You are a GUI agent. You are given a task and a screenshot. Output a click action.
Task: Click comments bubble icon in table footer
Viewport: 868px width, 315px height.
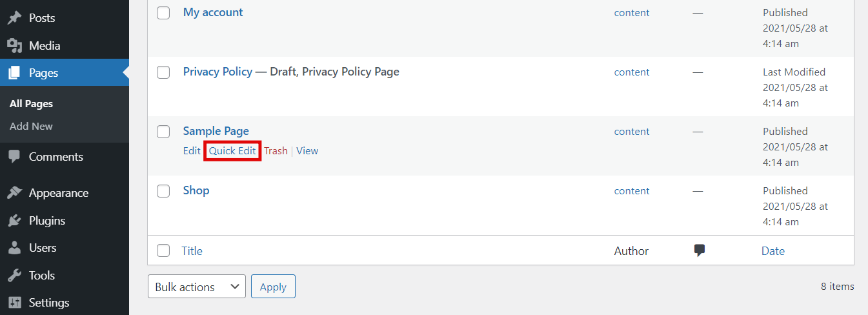click(699, 250)
